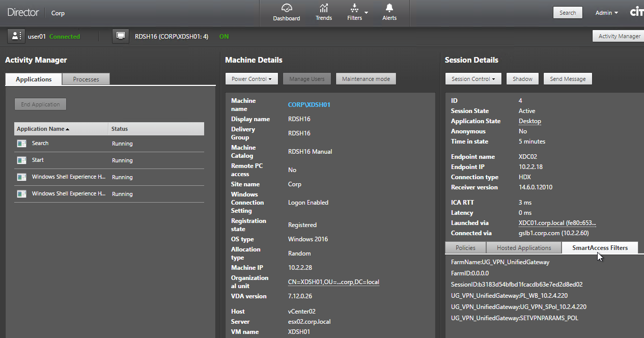
Task: Click the Launched via XDC01.corp.local link
Action: coord(557,223)
